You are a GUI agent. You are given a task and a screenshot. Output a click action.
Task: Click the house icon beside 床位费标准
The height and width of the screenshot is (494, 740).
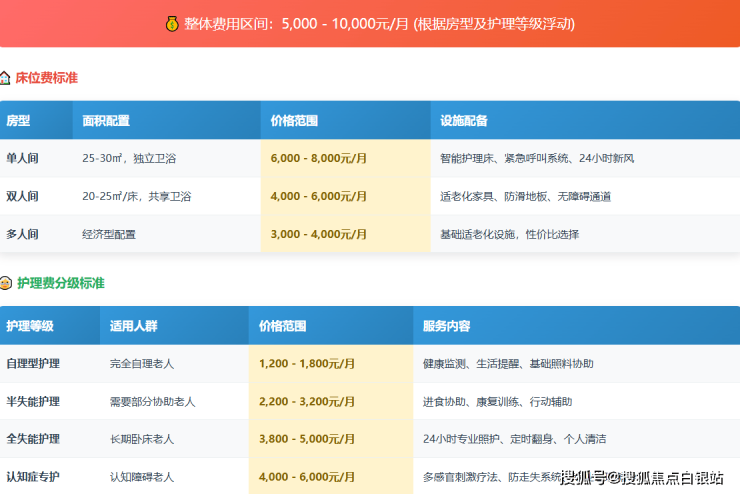pyautogui.click(x=6, y=78)
